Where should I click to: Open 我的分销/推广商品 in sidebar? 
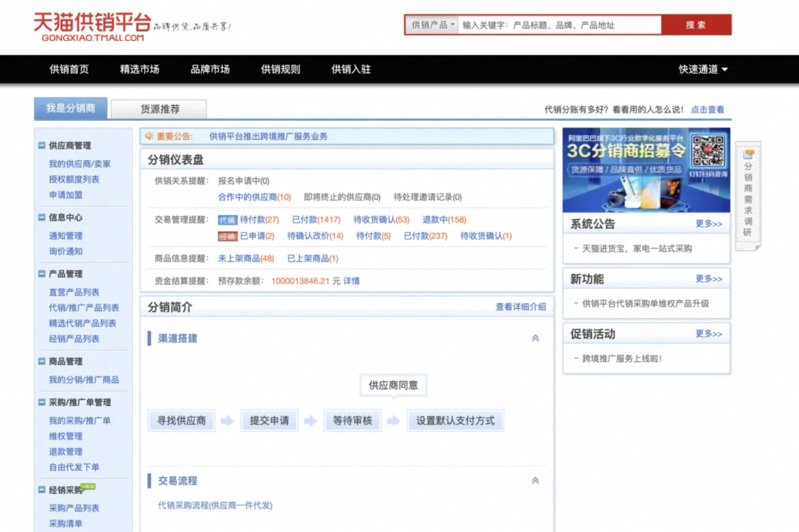pyautogui.click(x=84, y=380)
